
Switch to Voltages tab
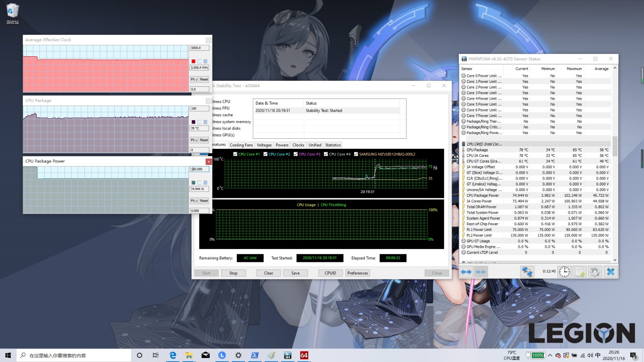tap(264, 145)
